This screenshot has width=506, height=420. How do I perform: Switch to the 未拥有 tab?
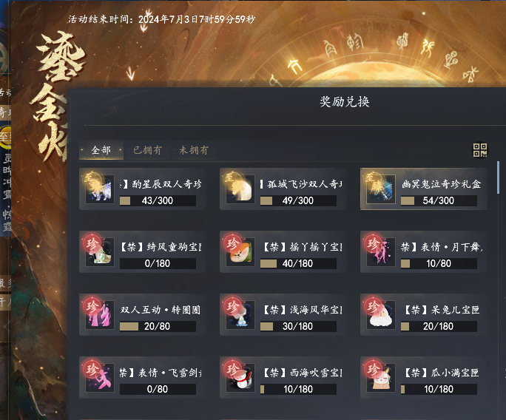tap(194, 150)
